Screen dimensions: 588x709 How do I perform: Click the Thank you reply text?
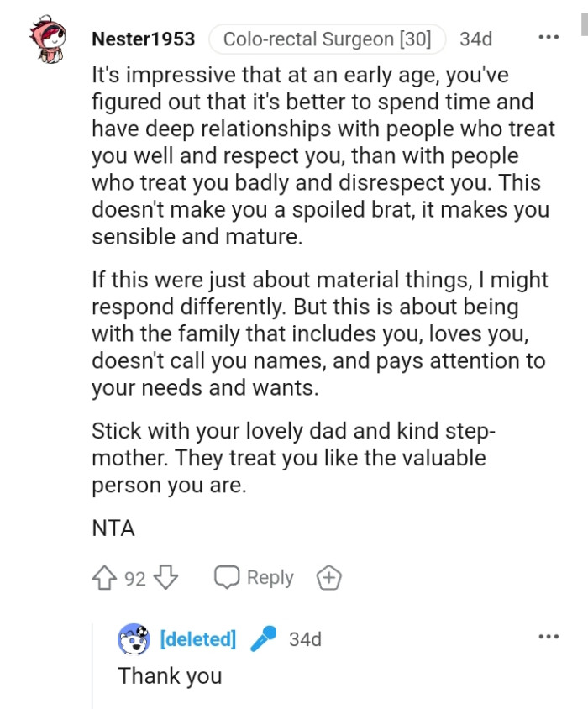[171, 675]
